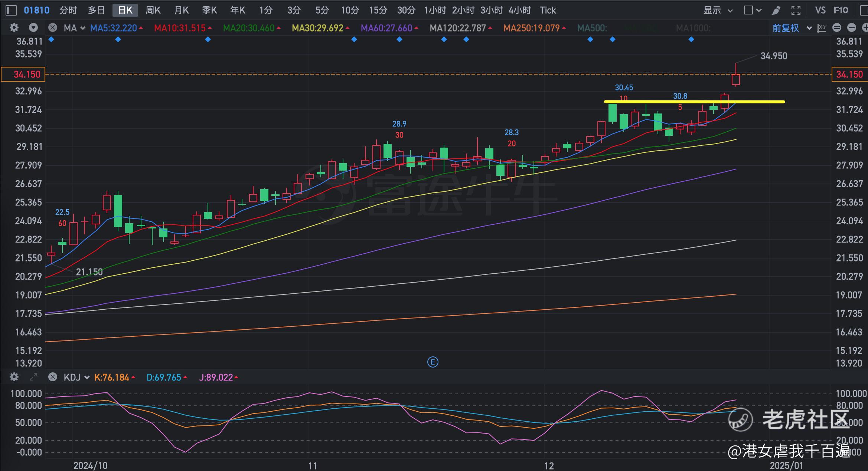Toggle the left sidebar panel icon
Image resolution: width=868 pixels, height=471 pixels.
[x=11, y=10]
